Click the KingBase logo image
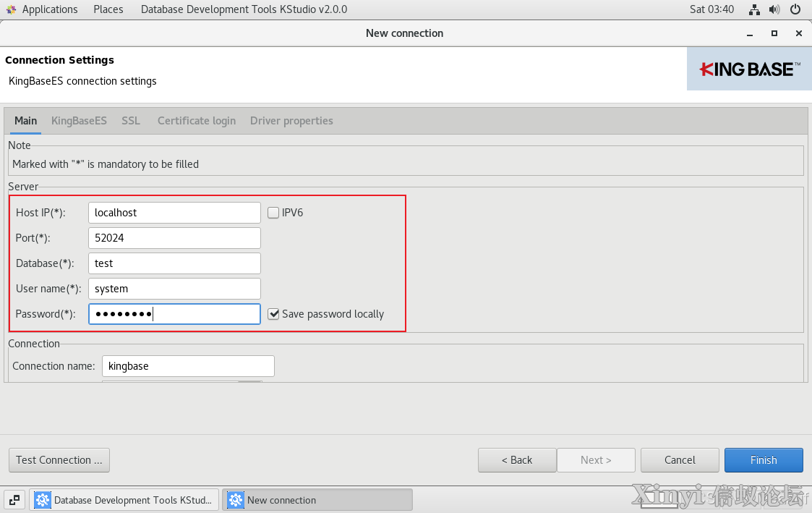The height and width of the screenshot is (513, 812). click(749, 69)
